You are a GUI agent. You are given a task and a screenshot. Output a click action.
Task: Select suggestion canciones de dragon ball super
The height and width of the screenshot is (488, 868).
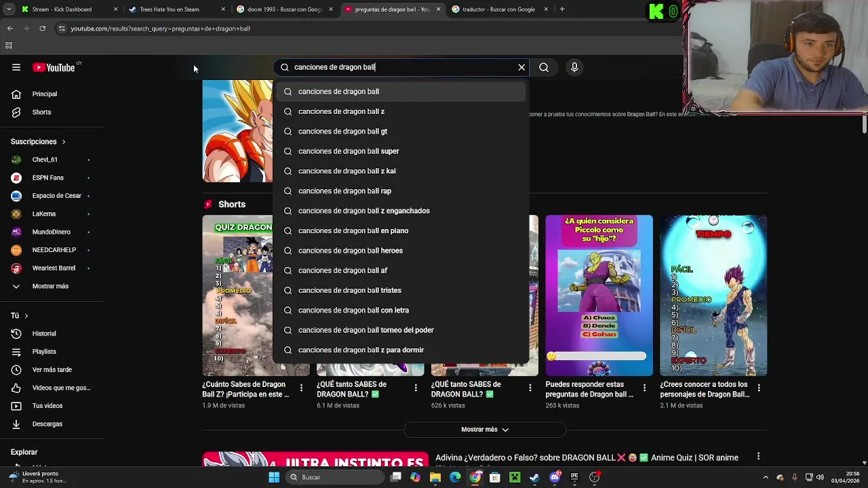pyautogui.click(x=400, y=151)
